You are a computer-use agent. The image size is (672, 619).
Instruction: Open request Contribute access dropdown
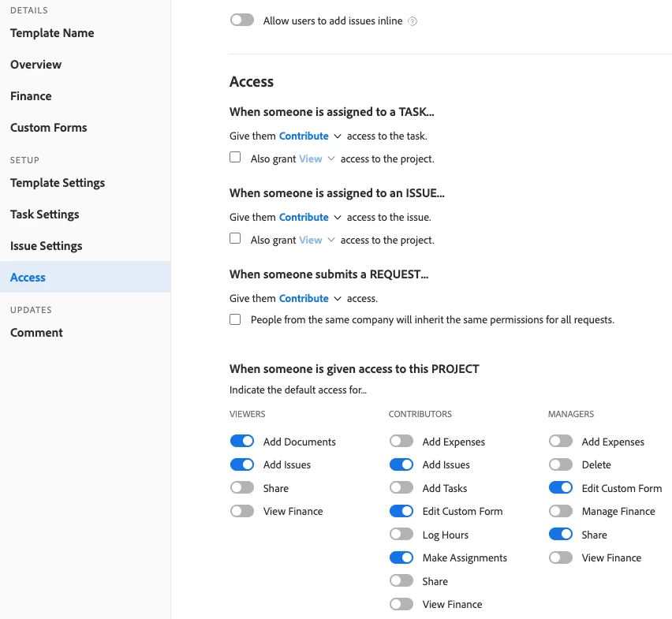(x=310, y=298)
